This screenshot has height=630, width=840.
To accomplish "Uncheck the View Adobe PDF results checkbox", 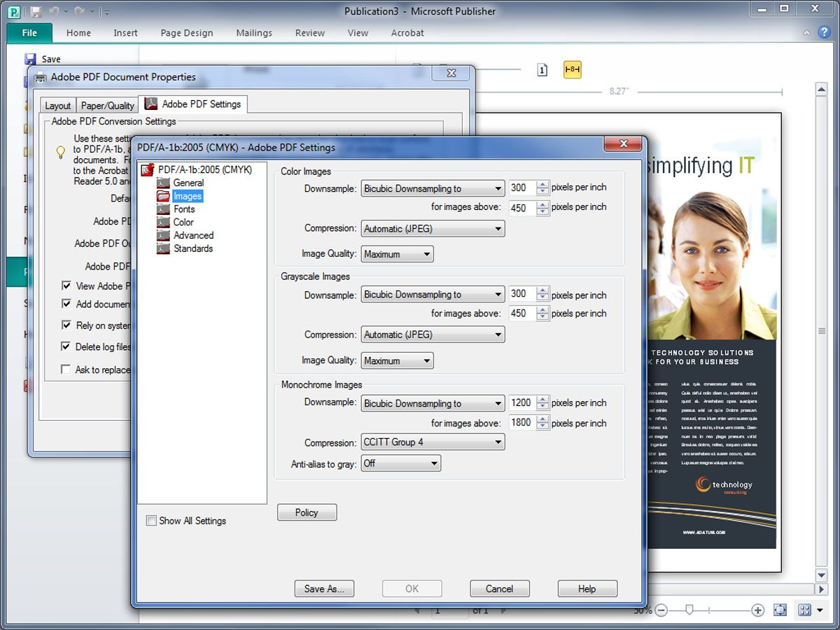I will point(66,286).
